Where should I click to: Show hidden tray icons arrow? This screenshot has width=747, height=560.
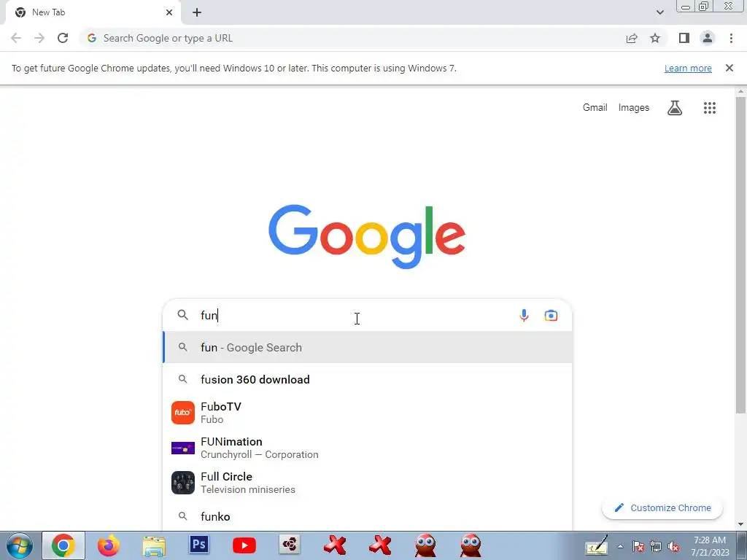[x=620, y=547]
